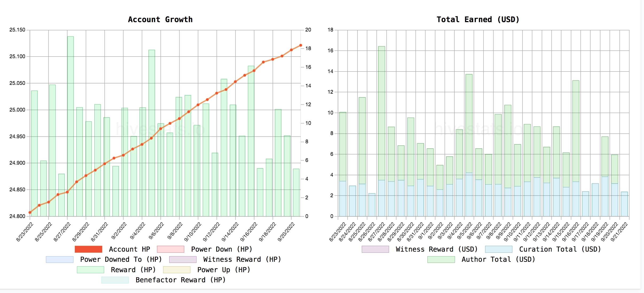Toggle the Witness Reward (HP) purple swatch
The width and height of the screenshot is (644, 293).
[183, 259]
